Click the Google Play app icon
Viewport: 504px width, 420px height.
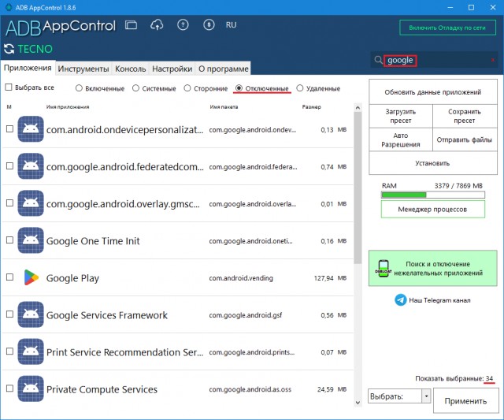30,278
